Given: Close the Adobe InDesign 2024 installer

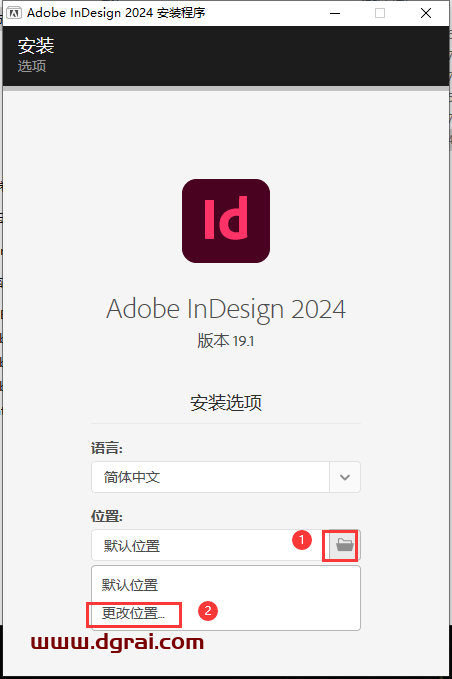Looking at the screenshot, I should coord(426,13).
